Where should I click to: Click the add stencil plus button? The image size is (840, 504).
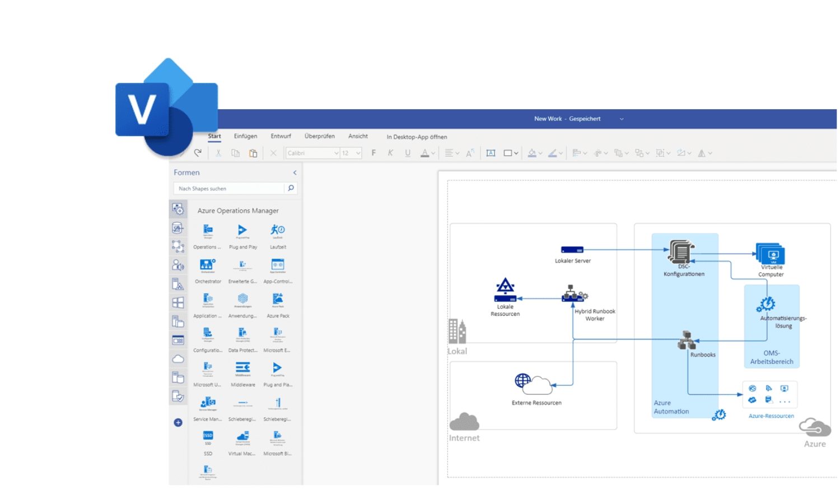[x=178, y=423]
